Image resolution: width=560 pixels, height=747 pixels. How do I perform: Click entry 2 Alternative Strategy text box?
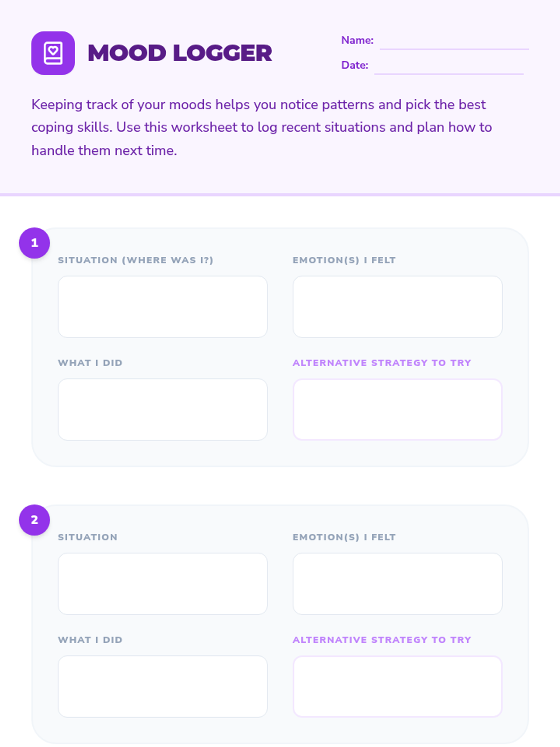[397, 686]
